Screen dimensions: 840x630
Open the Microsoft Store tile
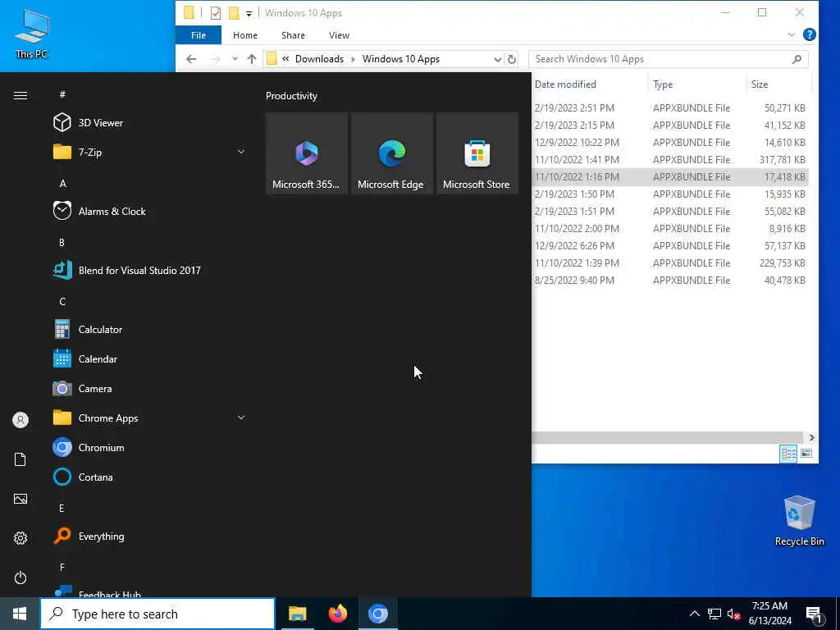477,153
